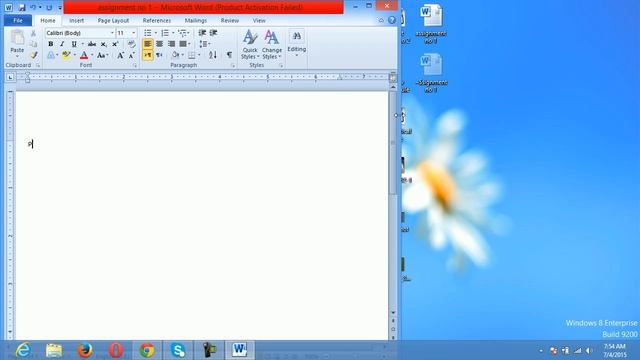Open the highlight color dropdown arrow
The height and width of the screenshot is (360, 640).
(75, 55)
